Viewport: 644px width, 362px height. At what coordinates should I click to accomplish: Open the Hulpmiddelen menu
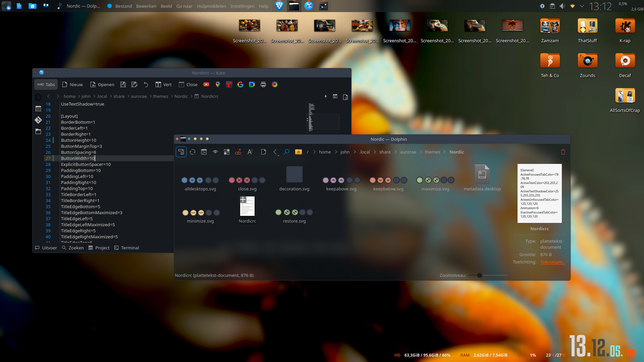point(211,6)
